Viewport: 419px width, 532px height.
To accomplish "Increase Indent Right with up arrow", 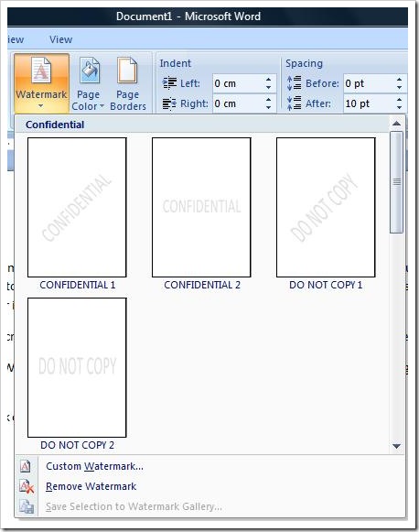I will [x=268, y=100].
